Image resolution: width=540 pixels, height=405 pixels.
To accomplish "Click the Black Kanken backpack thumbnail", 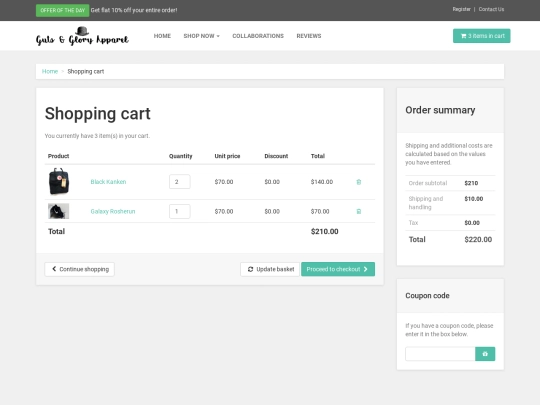I will (x=59, y=181).
